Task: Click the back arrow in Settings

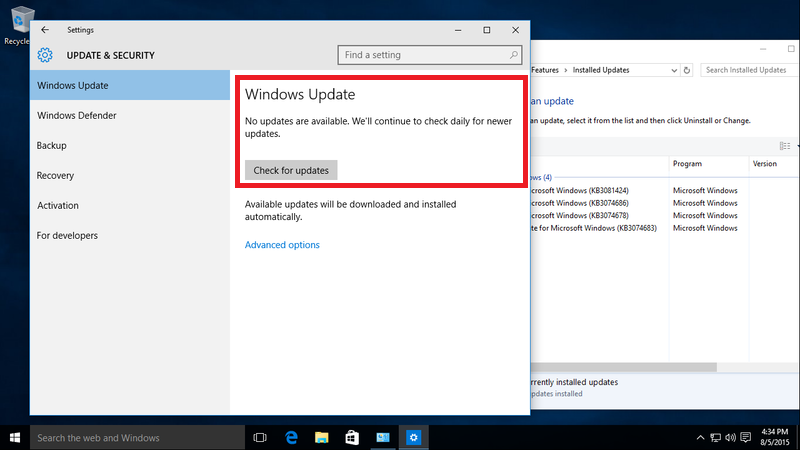Action: point(45,30)
